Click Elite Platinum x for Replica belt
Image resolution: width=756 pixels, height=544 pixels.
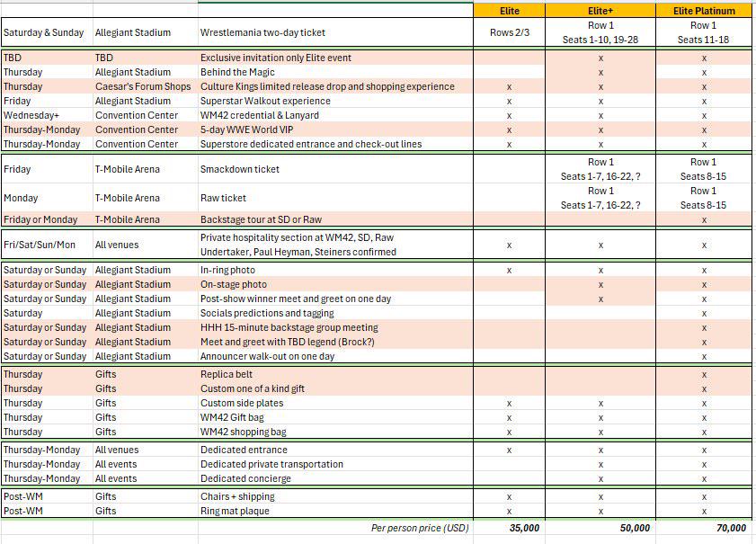point(704,375)
